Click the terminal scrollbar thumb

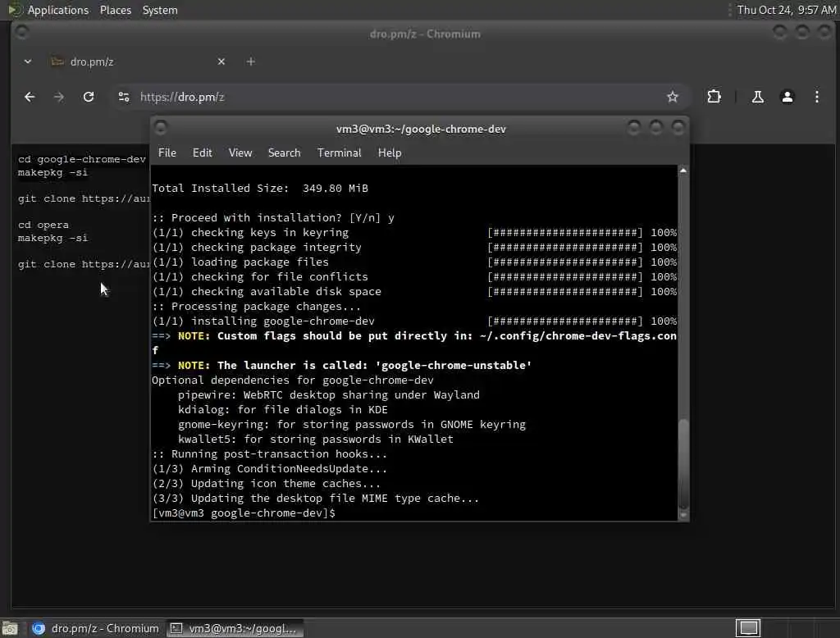click(x=683, y=463)
